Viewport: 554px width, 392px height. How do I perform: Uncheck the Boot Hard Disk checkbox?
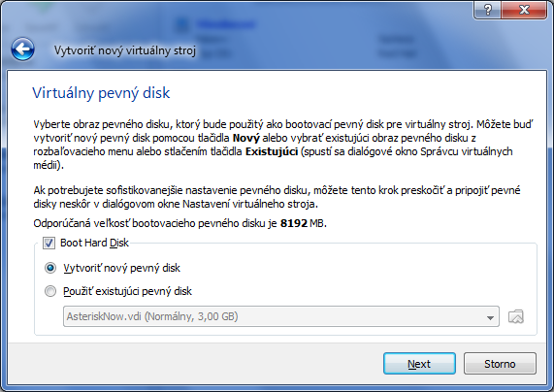coord(49,244)
